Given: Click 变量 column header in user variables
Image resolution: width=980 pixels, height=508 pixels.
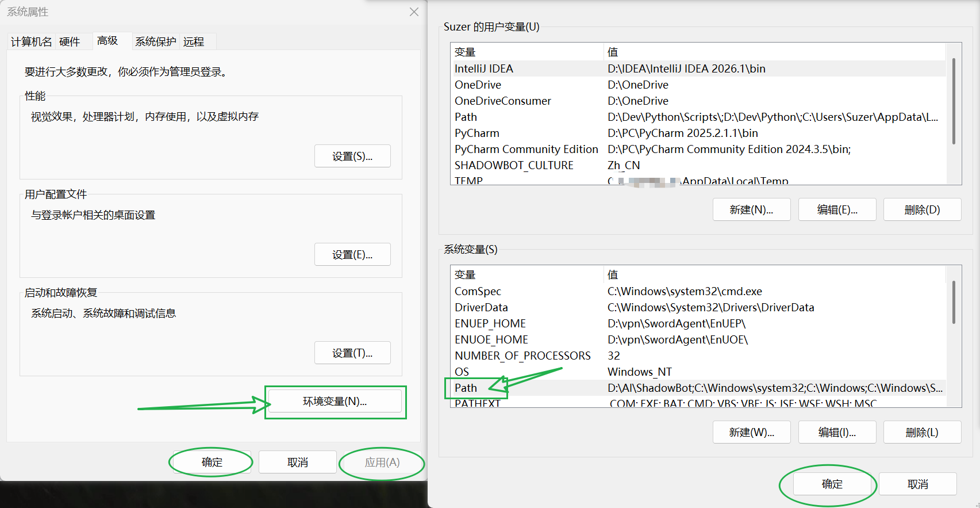Looking at the screenshot, I should [527, 52].
